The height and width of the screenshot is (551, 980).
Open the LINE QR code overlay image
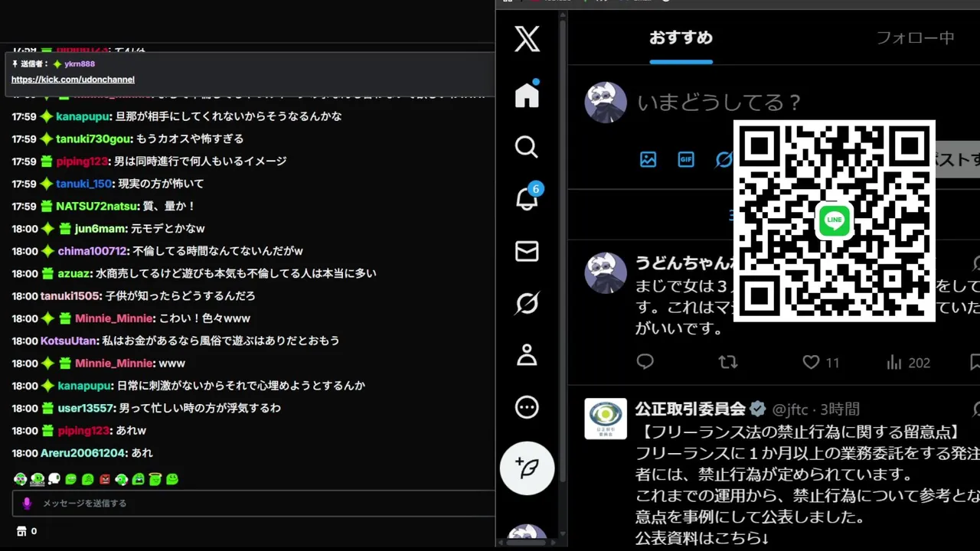(835, 220)
